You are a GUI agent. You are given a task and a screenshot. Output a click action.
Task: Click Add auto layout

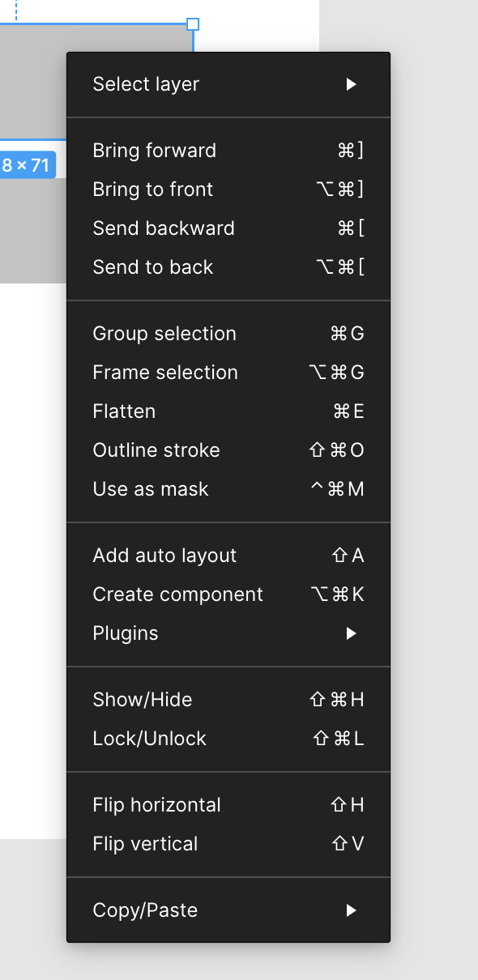(x=228, y=556)
